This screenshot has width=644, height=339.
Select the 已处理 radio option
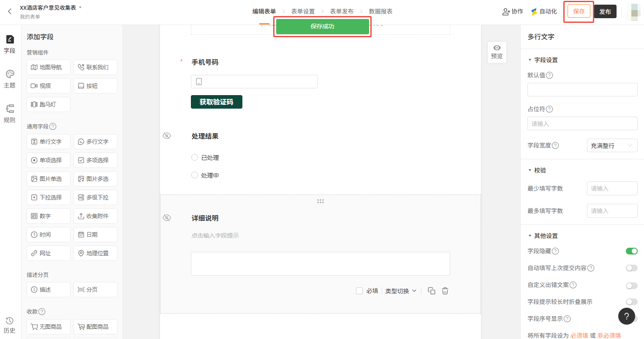pyautogui.click(x=195, y=157)
